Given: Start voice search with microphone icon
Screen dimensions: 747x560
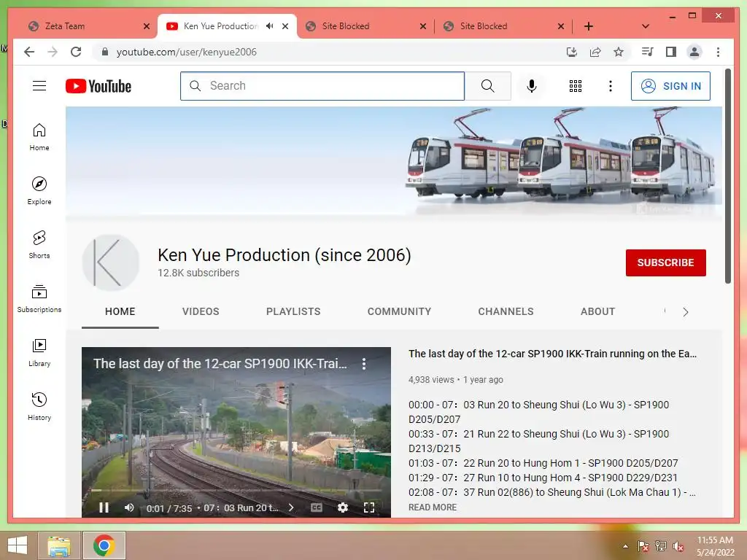Looking at the screenshot, I should pyautogui.click(x=532, y=86).
